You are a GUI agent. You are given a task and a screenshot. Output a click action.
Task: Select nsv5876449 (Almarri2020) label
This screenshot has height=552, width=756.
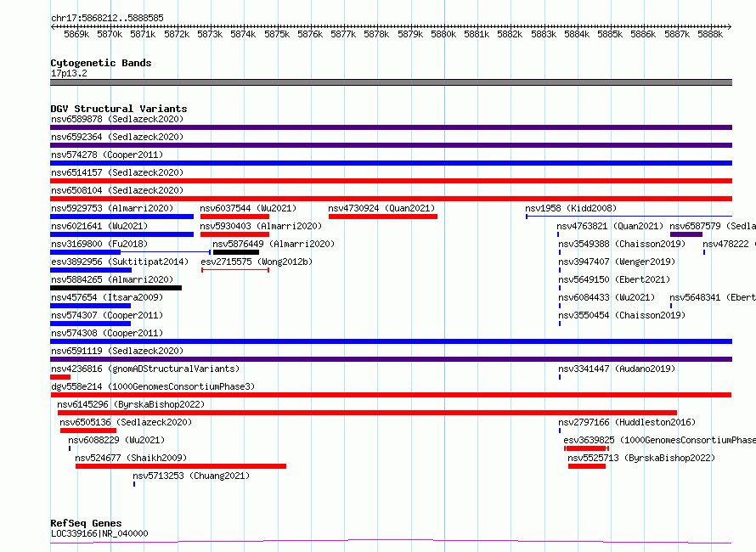(274, 244)
